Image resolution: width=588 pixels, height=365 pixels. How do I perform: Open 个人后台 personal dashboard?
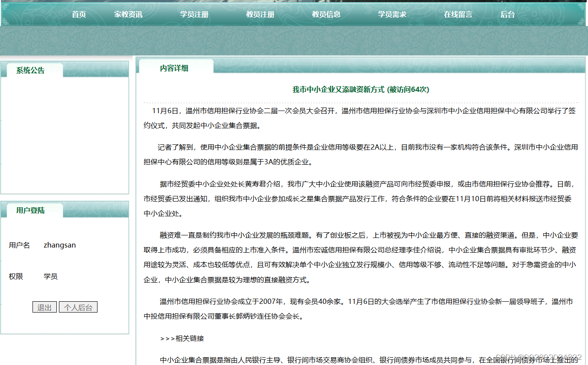(x=78, y=307)
